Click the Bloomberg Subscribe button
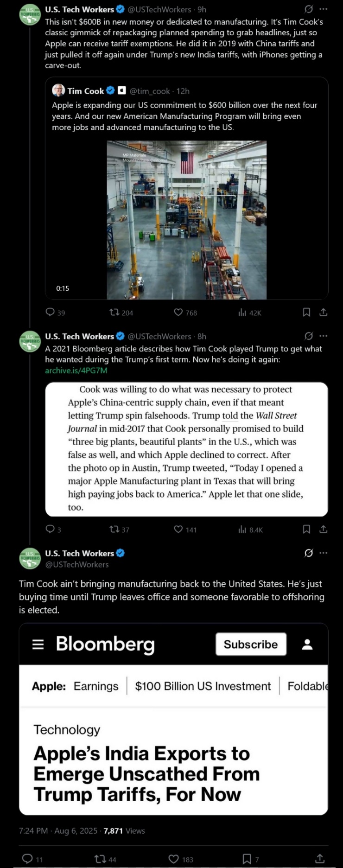Viewport: 343px width, 868px height. click(251, 645)
